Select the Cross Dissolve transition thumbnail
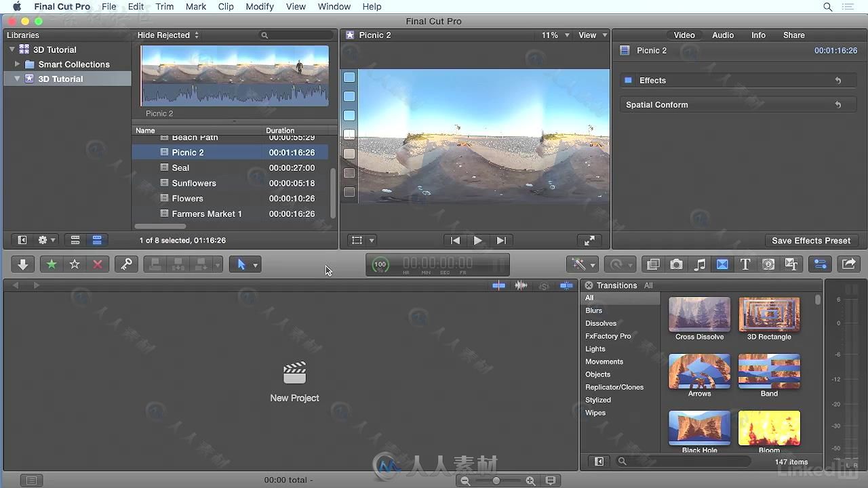The image size is (868, 488). tap(699, 314)
